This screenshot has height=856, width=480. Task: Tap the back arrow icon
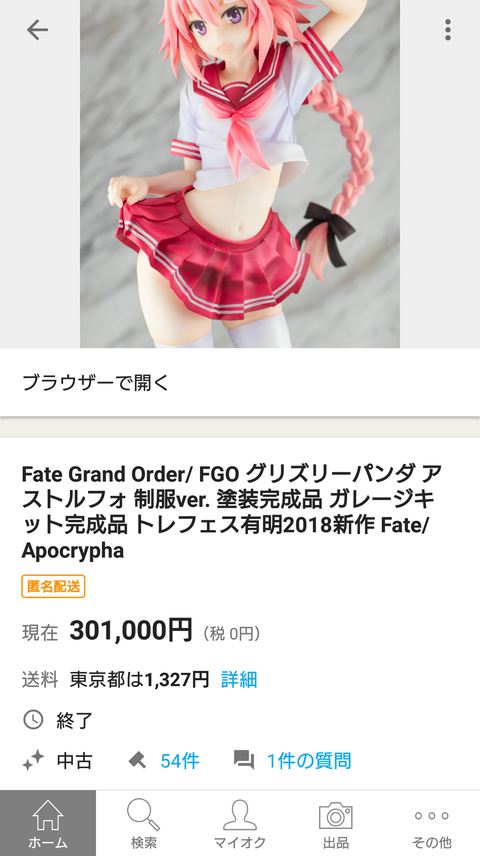pos(37,30)
